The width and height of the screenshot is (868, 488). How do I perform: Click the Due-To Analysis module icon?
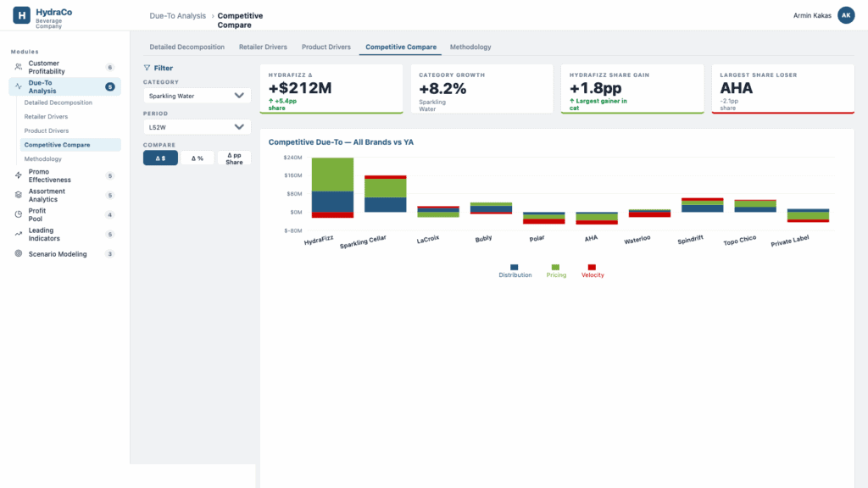coord(19,86)
